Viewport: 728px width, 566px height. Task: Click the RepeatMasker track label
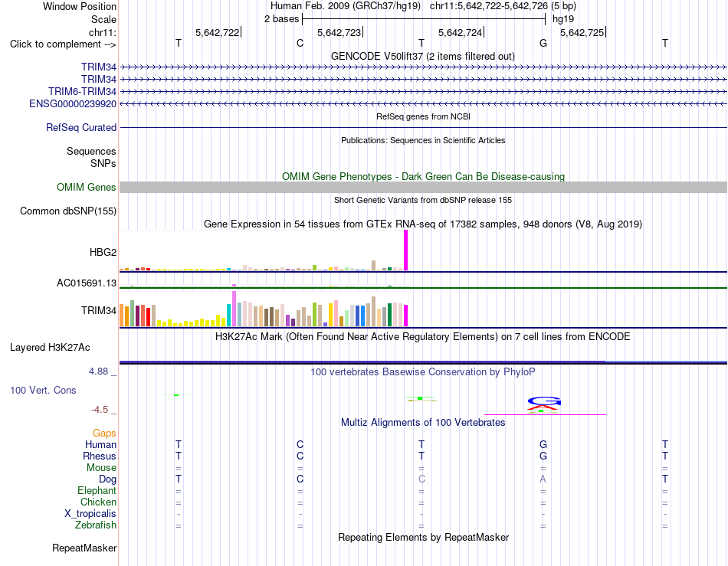pyautogui.click(x=84, y=548)
